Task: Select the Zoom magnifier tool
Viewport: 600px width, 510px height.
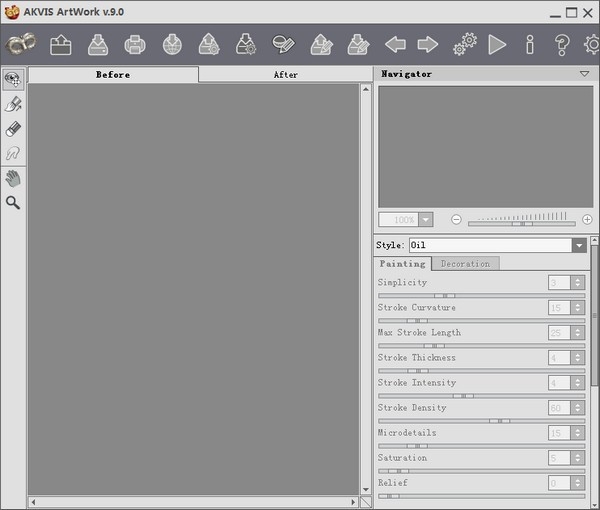Action: (x=13, y=203)
